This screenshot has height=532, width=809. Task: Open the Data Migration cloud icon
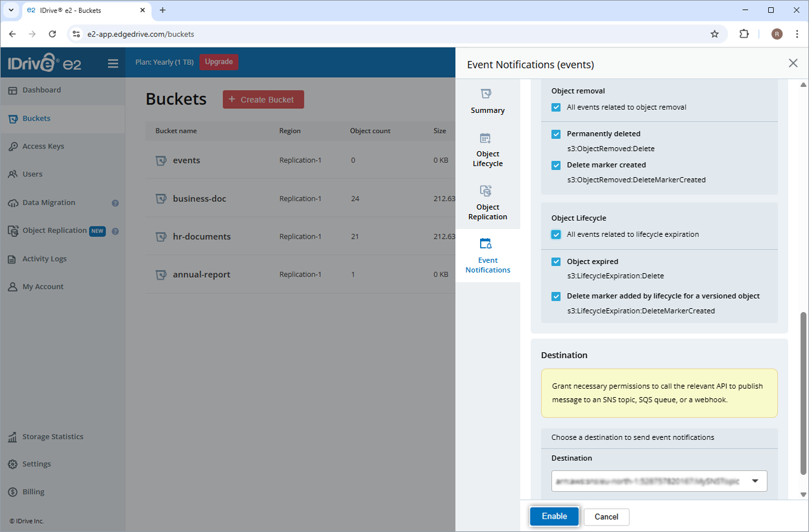12,203
